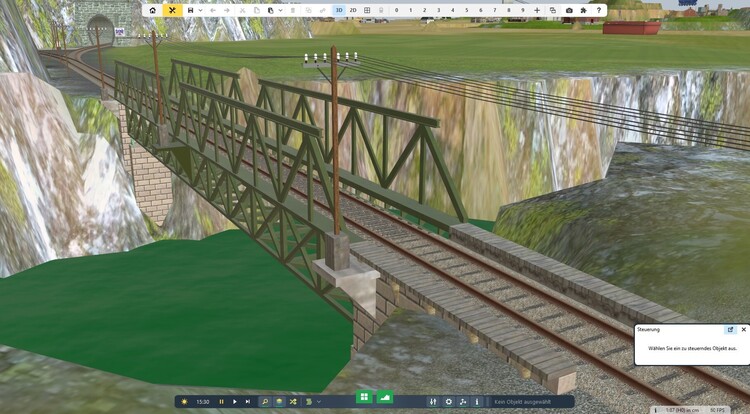Open the control sliders panel icon
This screenshot has height=414, width=750.
pyautogui.click(x=433, y=402)
